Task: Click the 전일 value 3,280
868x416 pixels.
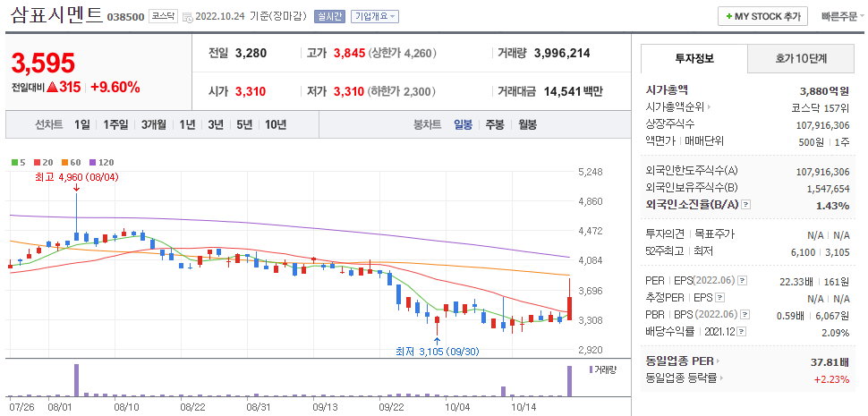Action: 251,54
